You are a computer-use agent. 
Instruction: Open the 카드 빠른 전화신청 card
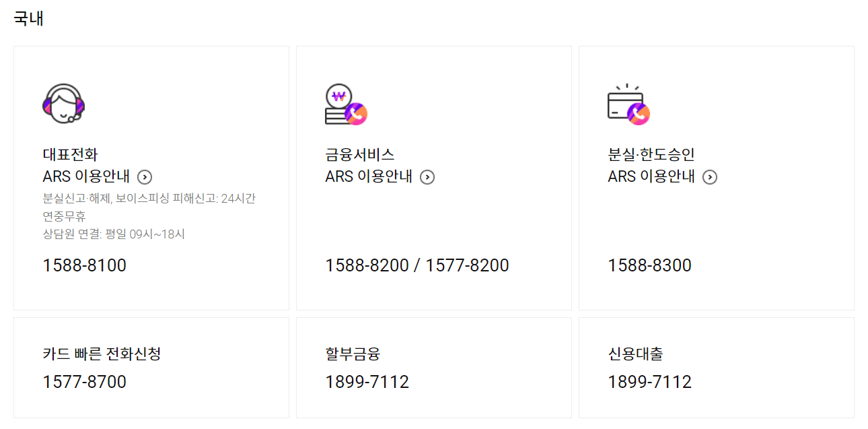pos(151,368)
